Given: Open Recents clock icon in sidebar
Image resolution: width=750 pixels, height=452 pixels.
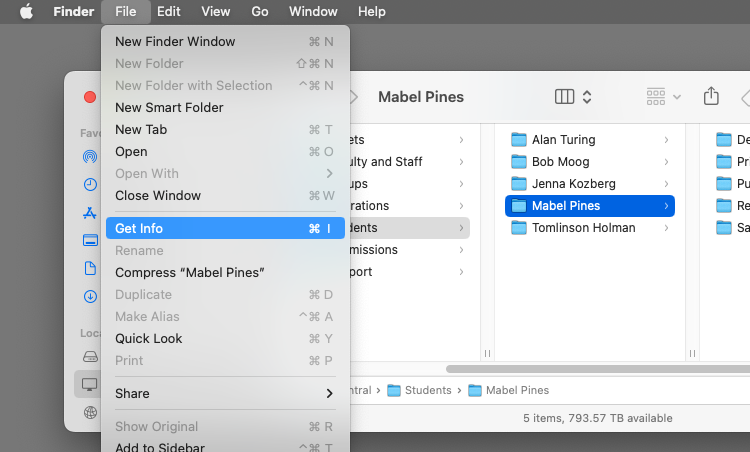Looking at the screenshot, I should coord(90,185).
